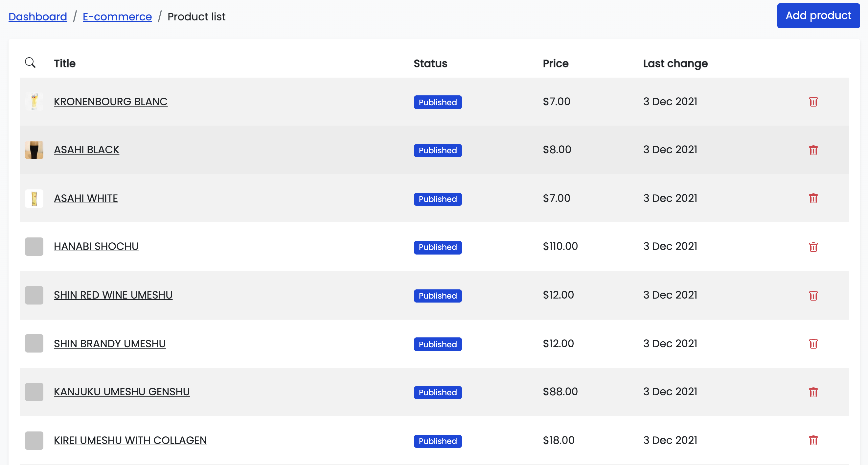Click the Price column header
The height and width of the screenshot is (465, 868).
(x=555, y=63)
